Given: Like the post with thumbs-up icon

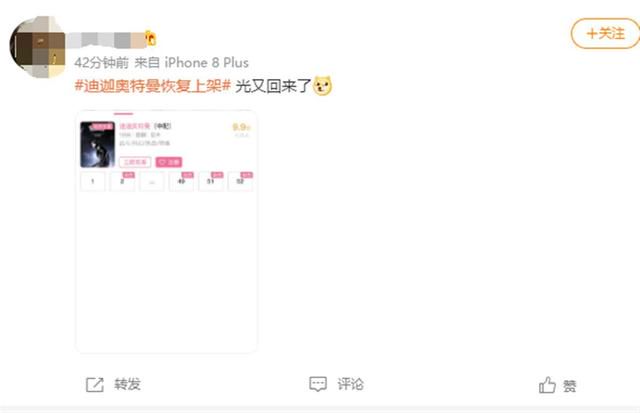Looking at the screenshot, I should (x=547, y=384).
